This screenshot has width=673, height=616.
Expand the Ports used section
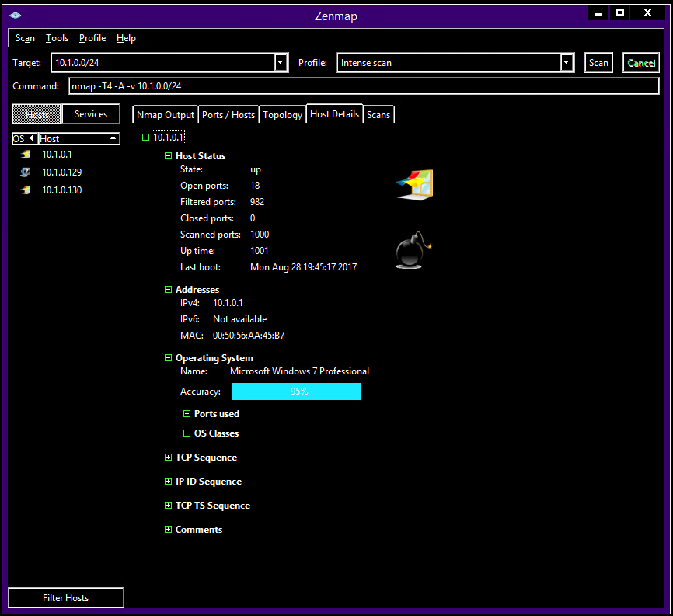187,413
